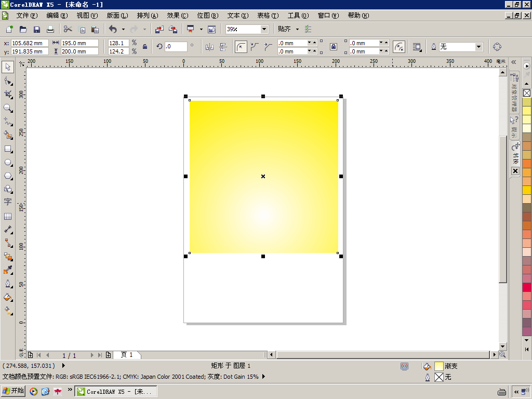Click the rotation angle input field
This screenshot has width=532, height=399.
[176, 47]
